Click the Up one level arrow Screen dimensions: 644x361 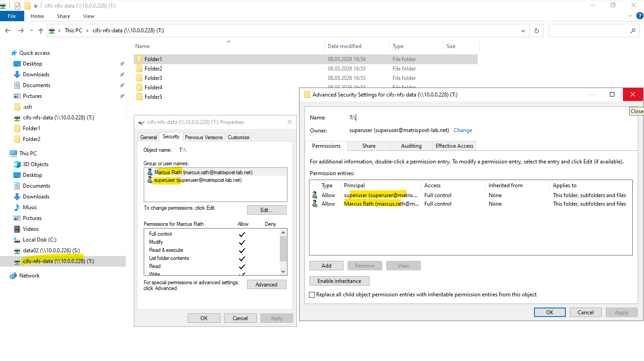point(41,31)
